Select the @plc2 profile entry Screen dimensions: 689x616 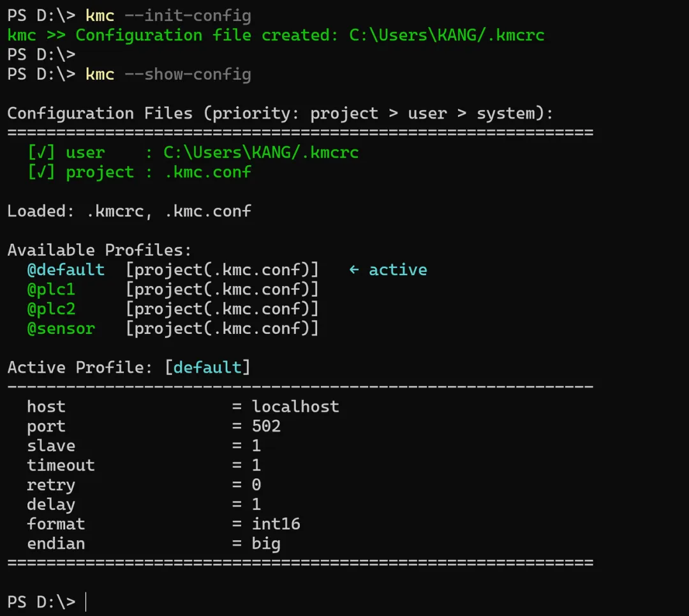point(51,310)
